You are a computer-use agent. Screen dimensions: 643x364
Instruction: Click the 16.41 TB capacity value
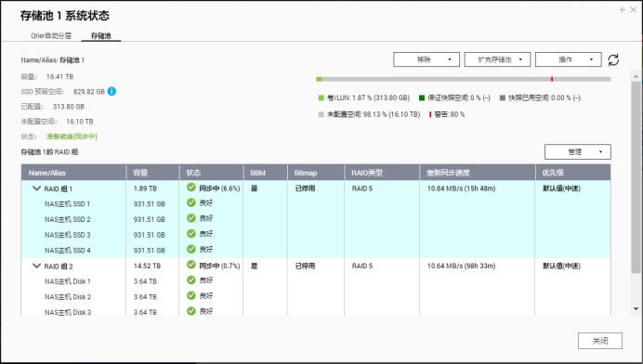(x=59, y=77)
